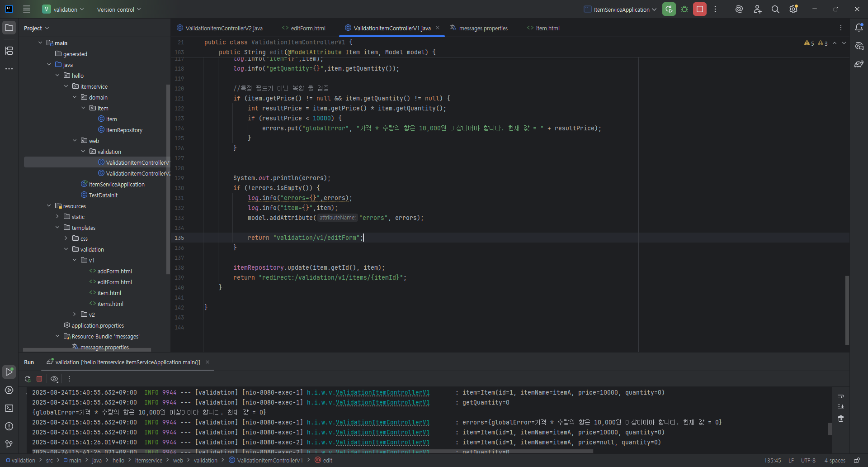Open more options in Run panel toolbar
This screenshot has height=467, width=868.
coord(69,379)
